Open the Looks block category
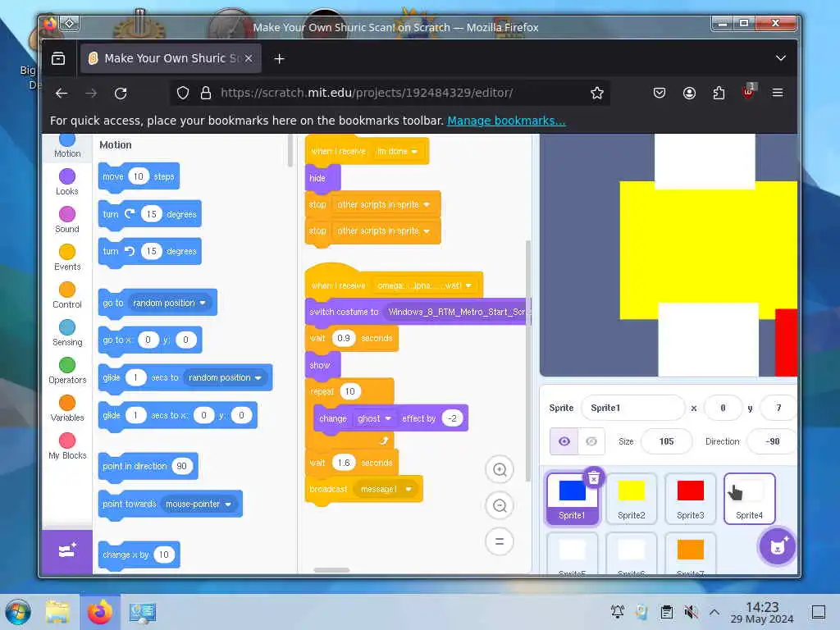Image resolution: width=840 pixels, height=630 pixels. tap(67, 181)
